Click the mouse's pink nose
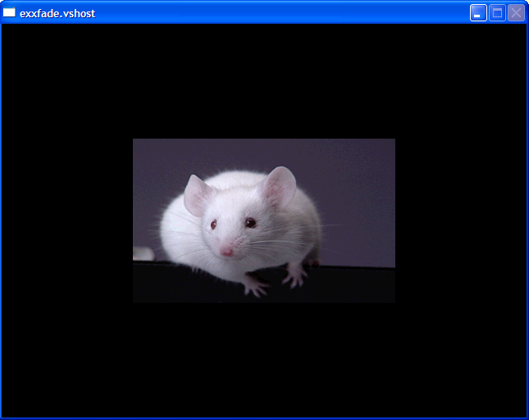This screenshot has height=420, width=529. [x=226, y=250]
